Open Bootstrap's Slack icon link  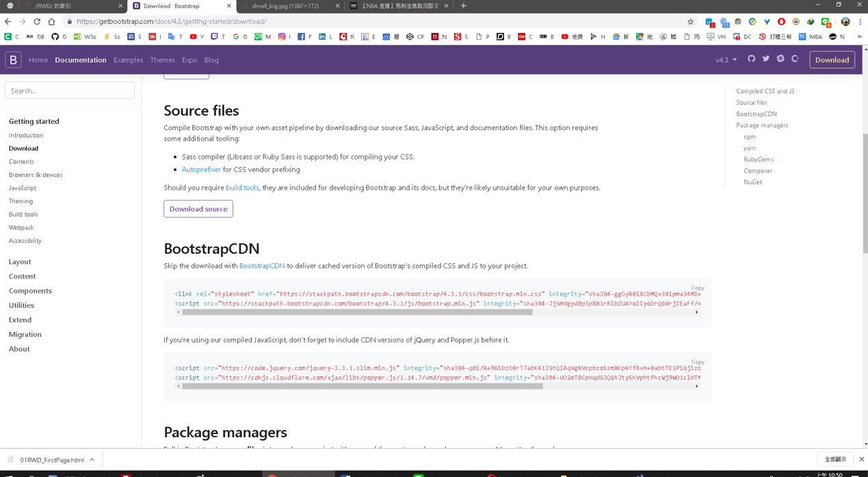click(x=780, y=59)
